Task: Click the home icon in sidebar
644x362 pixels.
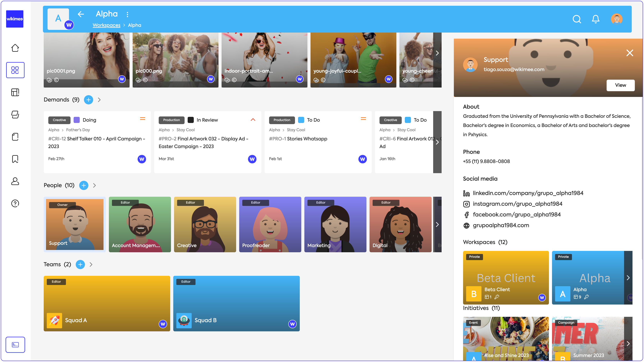Action: 15,48
